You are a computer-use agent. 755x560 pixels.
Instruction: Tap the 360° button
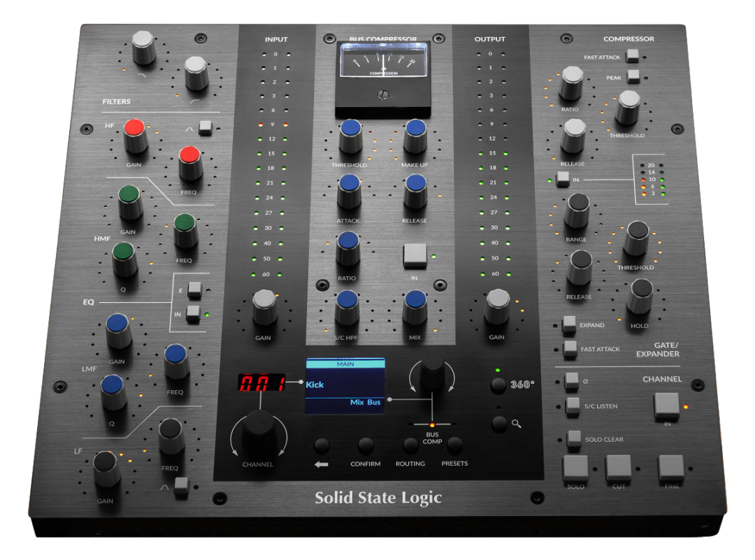pyautogui.click(x=498, y=385)
